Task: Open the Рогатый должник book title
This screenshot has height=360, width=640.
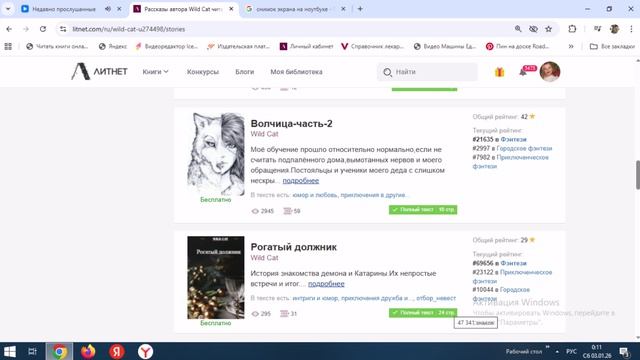Action: (x=293, y=247)
